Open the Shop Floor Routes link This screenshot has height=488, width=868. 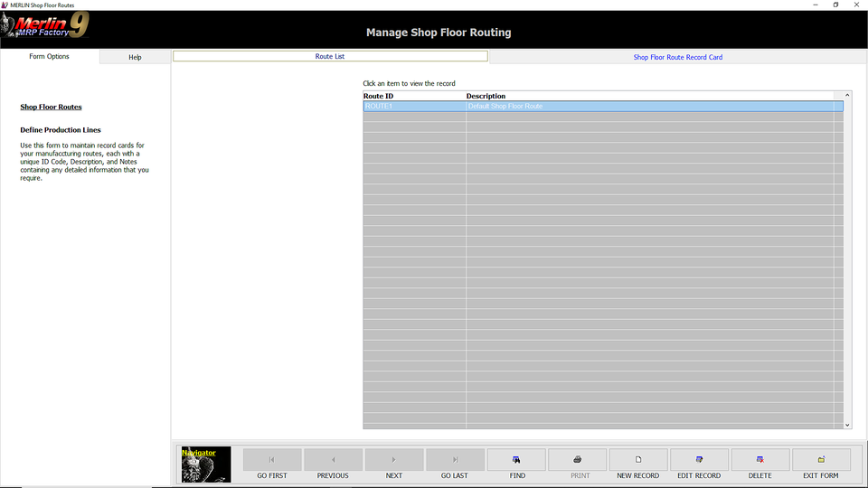pos(51,107)
